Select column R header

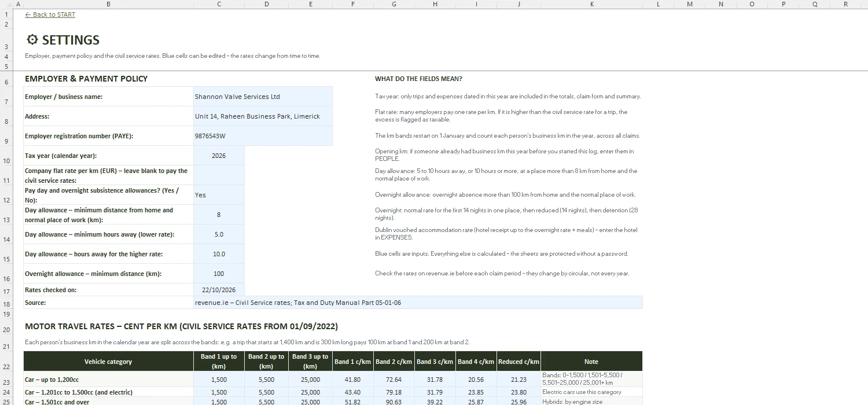point(845,4)
